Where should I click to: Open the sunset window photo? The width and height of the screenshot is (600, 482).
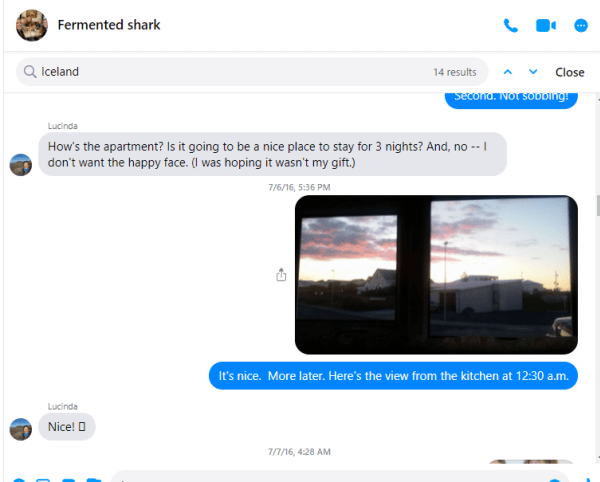tap(436, 275)
